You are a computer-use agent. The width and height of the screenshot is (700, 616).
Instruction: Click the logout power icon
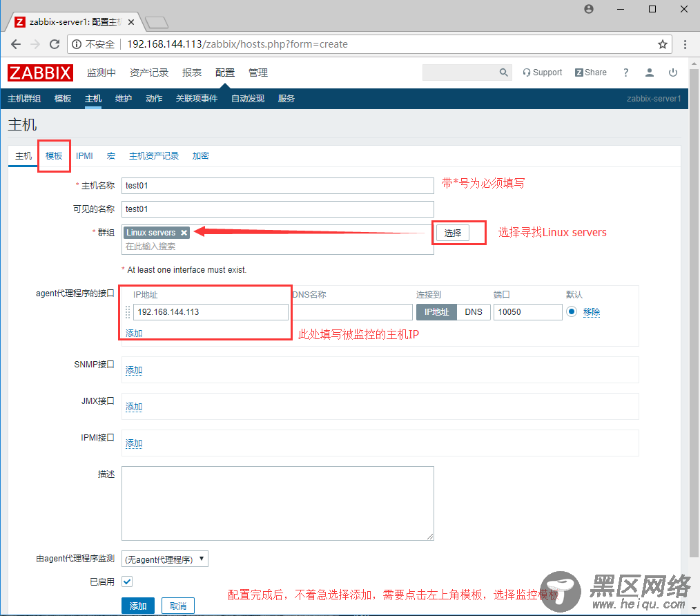coord(673,73)
